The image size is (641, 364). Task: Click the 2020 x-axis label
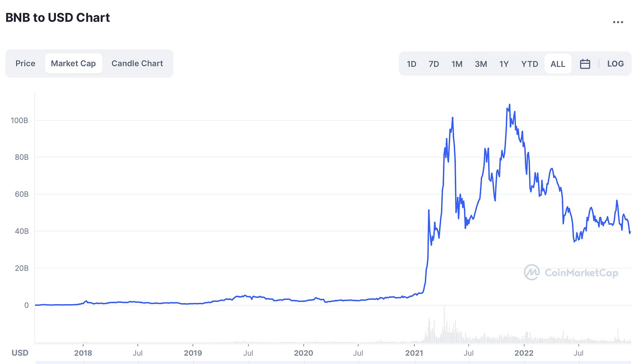click(x=303, y=353)
